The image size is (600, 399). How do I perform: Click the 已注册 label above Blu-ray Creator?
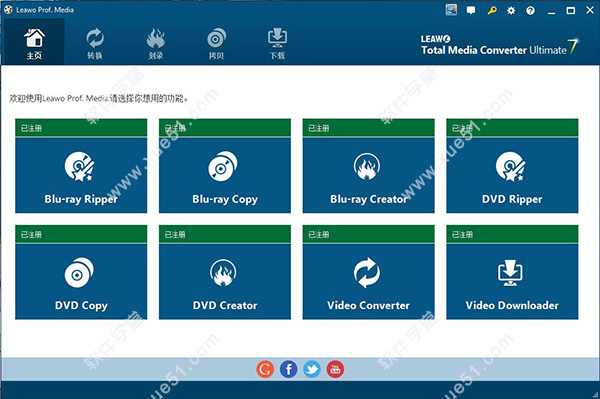click(319, 128)
